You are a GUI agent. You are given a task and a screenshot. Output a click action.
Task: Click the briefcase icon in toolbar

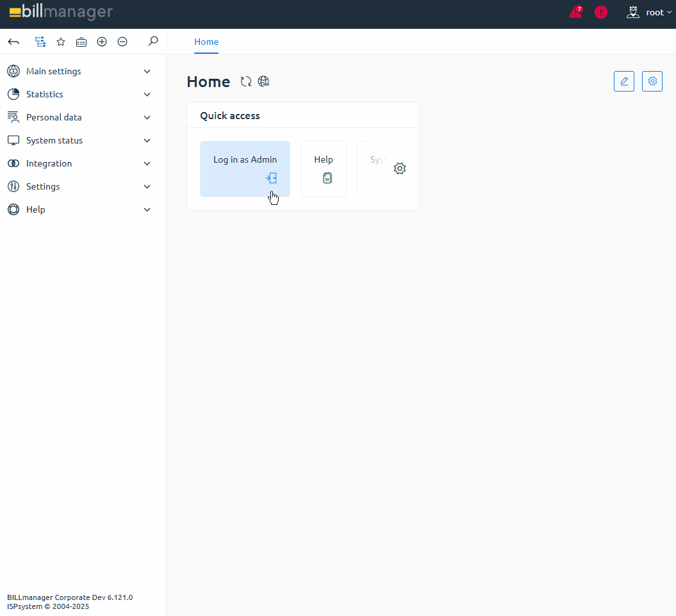coord(81,42)
